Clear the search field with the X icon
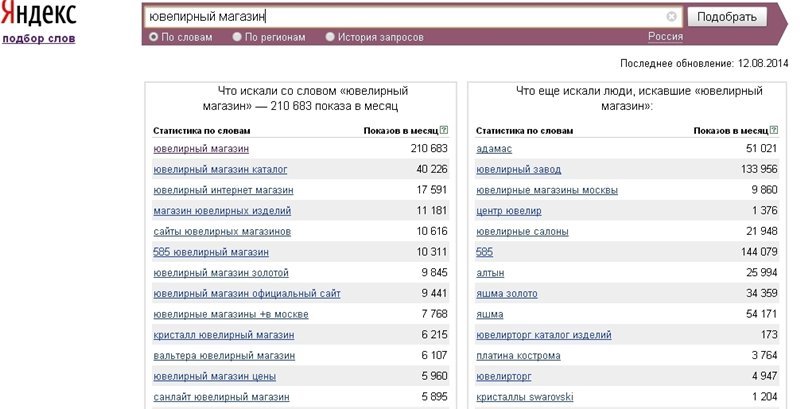Image resolution: width=800 pixels, height=409 pixels. (x=671, y=17)
